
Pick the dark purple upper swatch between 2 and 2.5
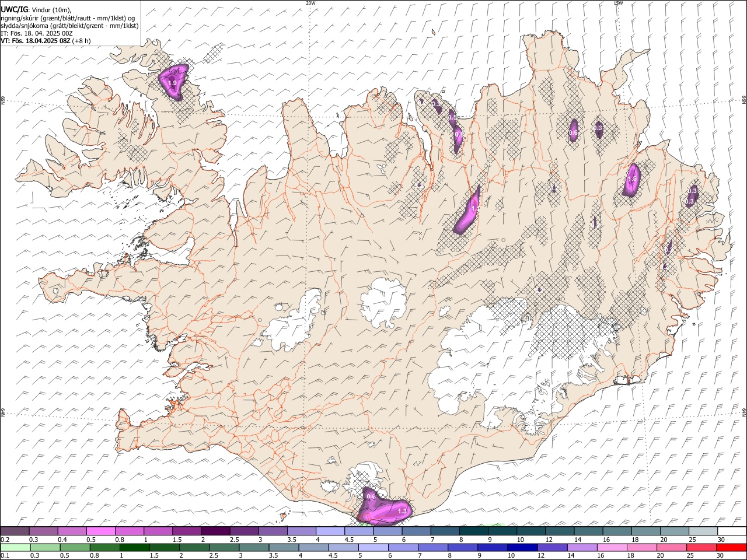point(215,531)
